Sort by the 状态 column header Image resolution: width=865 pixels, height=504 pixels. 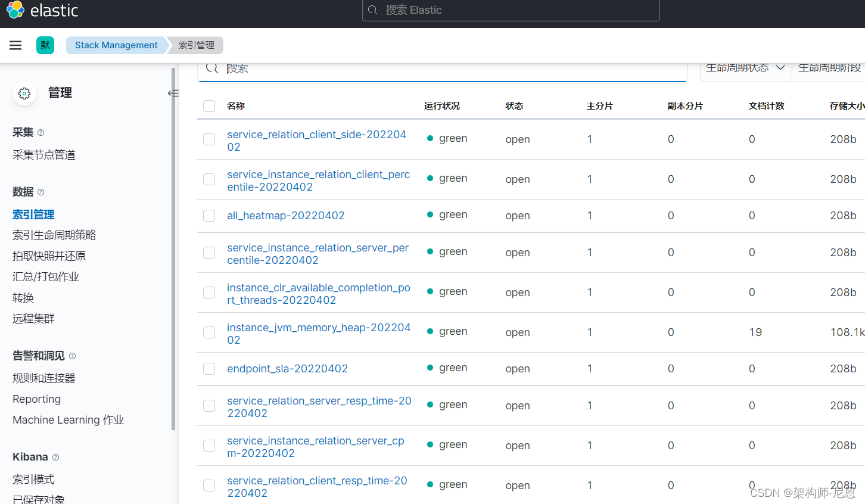coord(514,106)
